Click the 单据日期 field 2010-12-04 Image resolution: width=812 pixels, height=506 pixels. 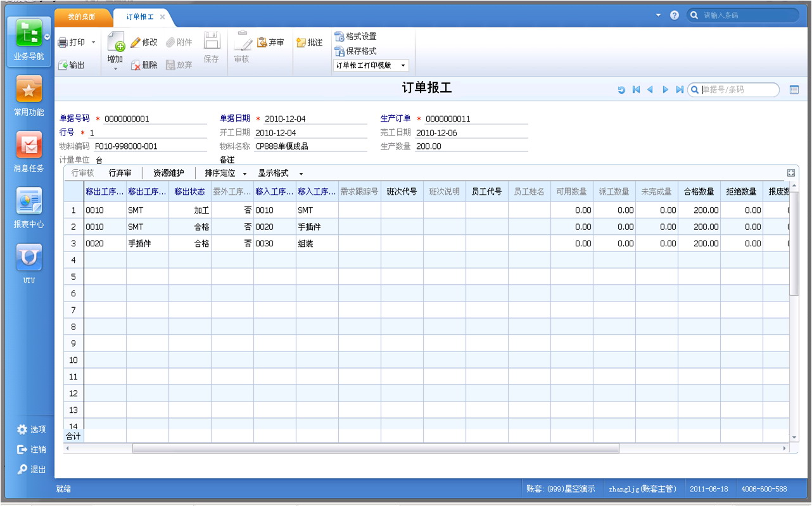315,118
